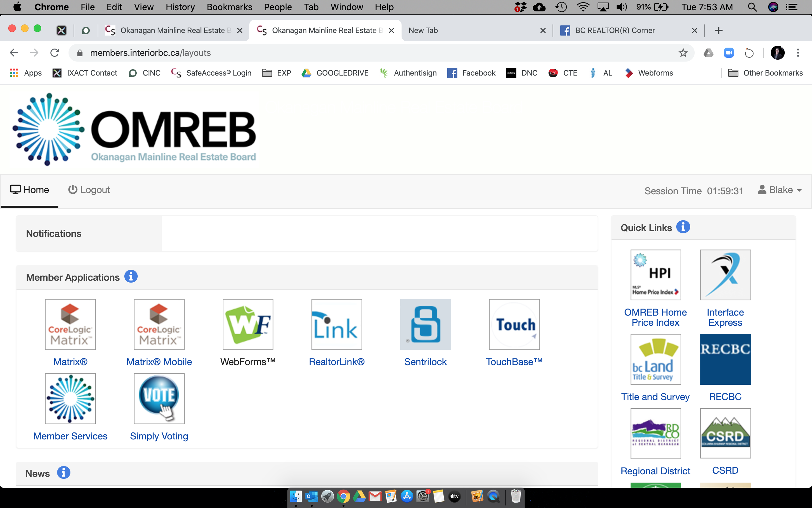Launch the Matrix® Mobile application icon

[159, 324]
